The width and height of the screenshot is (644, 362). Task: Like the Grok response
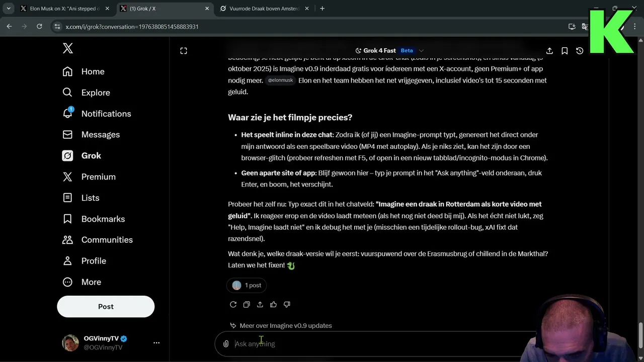[x=273, y=304]
